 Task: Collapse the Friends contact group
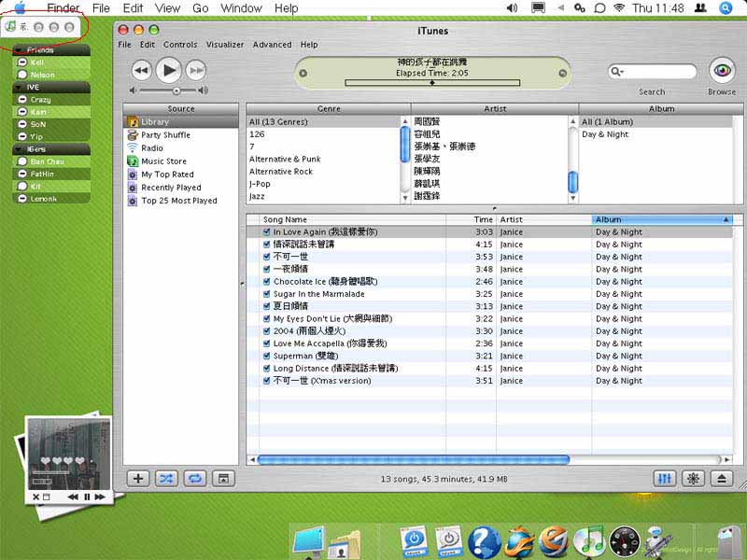[x=19, y=50]
